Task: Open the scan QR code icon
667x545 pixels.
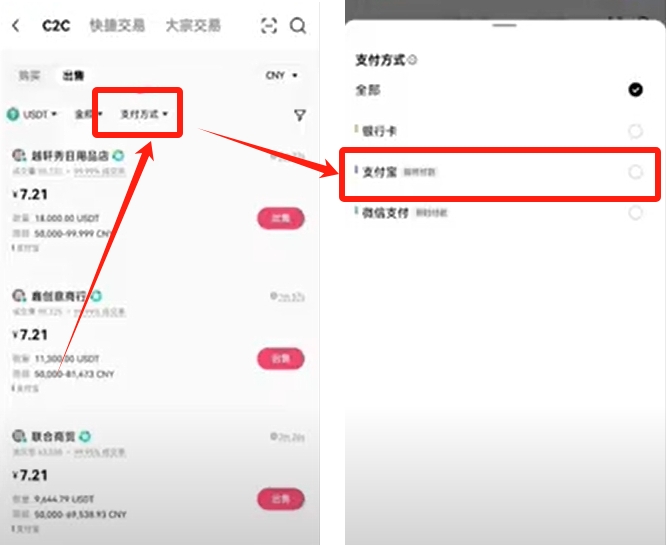Action: (x=269, y=26)
